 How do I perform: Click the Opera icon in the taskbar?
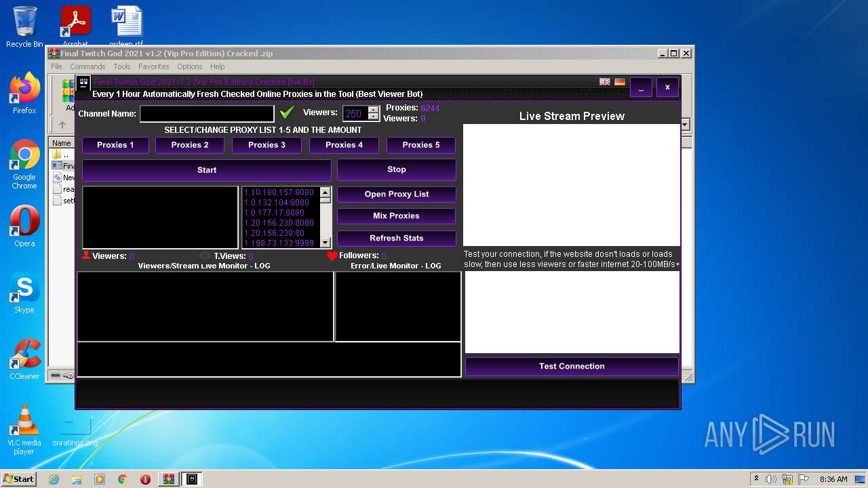click(145, 479)
